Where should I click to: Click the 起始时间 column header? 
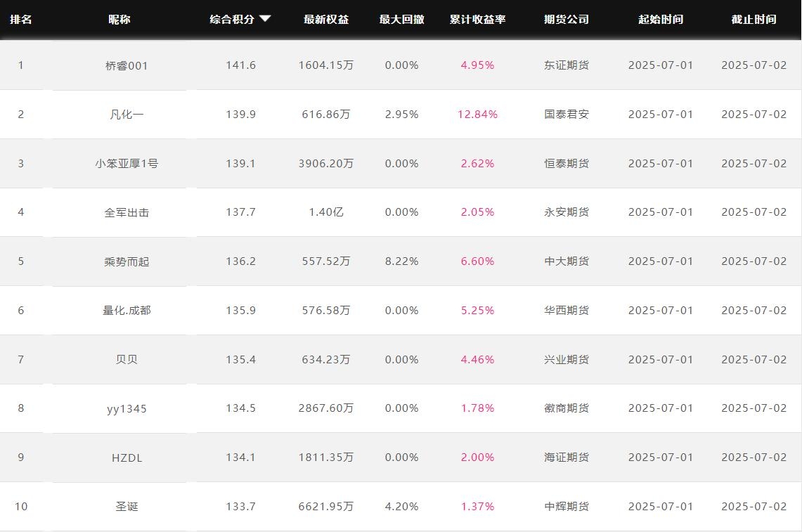[x=661, y=20]
